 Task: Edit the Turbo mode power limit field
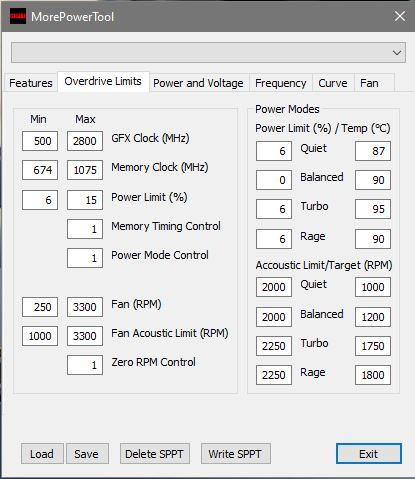coord(274,209)
